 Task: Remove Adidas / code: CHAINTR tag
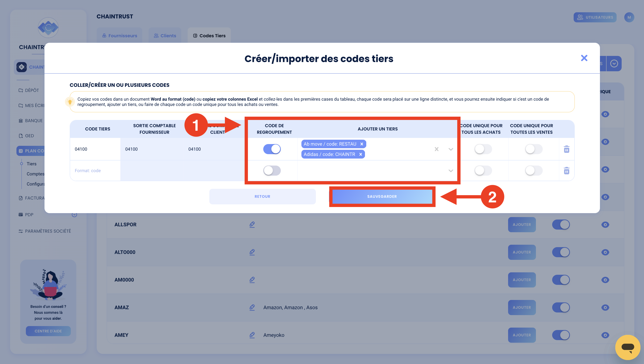click(361, 154)
